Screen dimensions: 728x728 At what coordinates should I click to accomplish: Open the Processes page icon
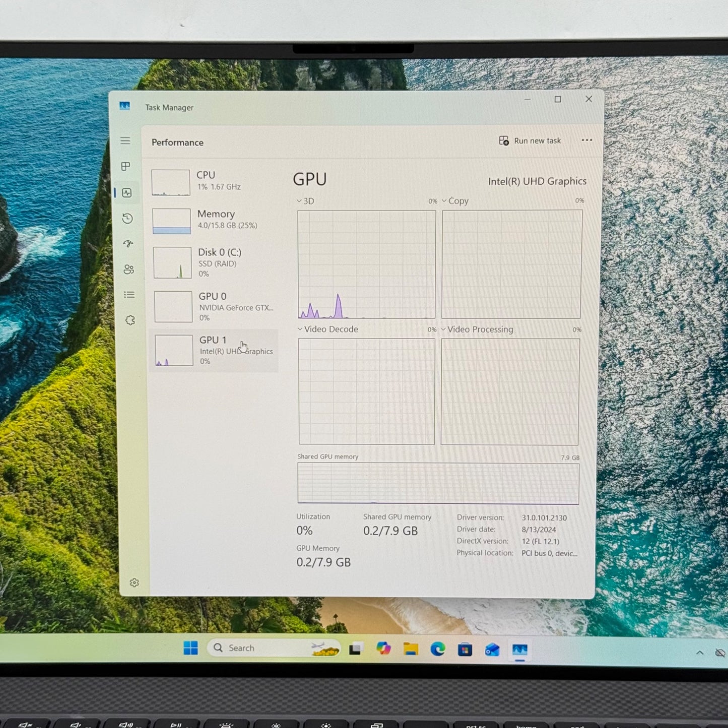[126, 166]
